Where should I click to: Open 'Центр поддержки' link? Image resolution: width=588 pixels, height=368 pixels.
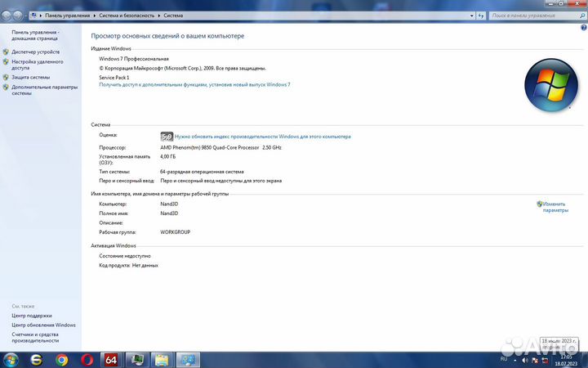32,316
